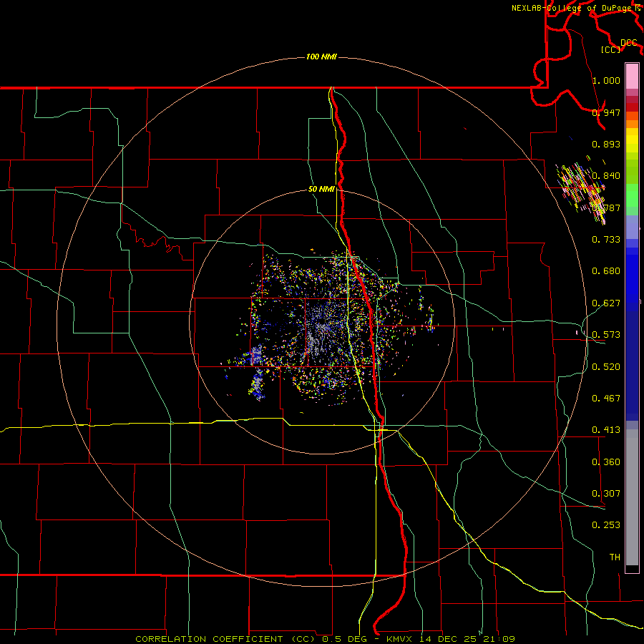644x644 pixels.
Task: Click the 0.467 scale value
Action: [x=606, y=399]
